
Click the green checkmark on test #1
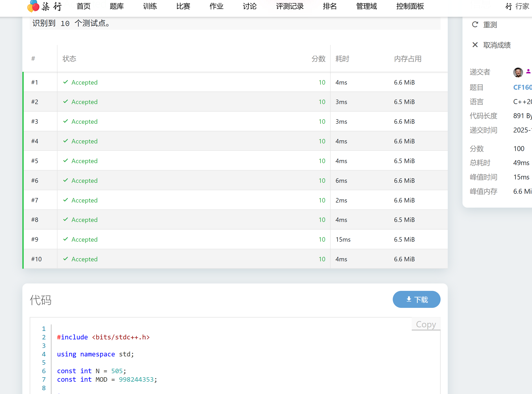tap(65, 82)
